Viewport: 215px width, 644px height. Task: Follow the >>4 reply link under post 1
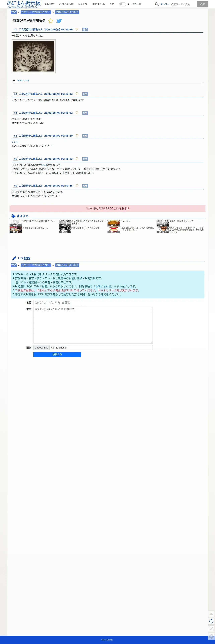pos(20,81)
